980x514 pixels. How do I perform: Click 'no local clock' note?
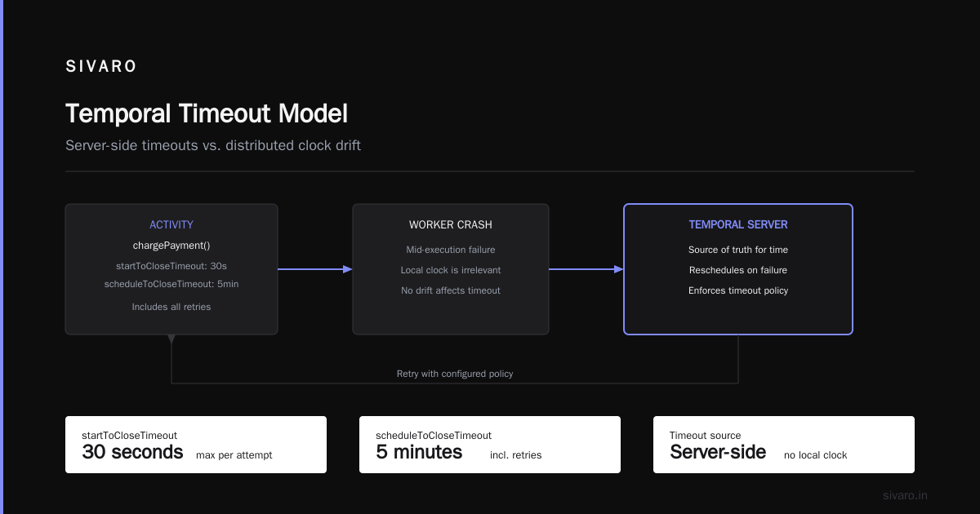(816, 455)
